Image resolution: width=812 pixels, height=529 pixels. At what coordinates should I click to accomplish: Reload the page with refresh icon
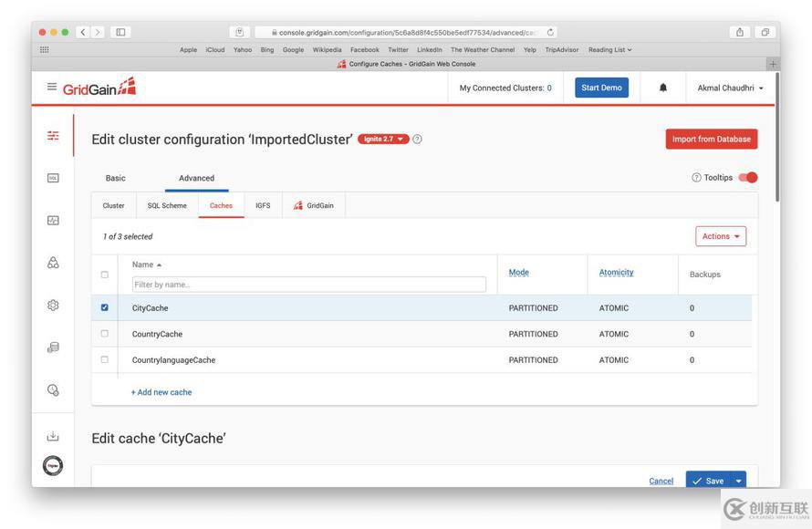pyautogui.click(x=550, y=32)
